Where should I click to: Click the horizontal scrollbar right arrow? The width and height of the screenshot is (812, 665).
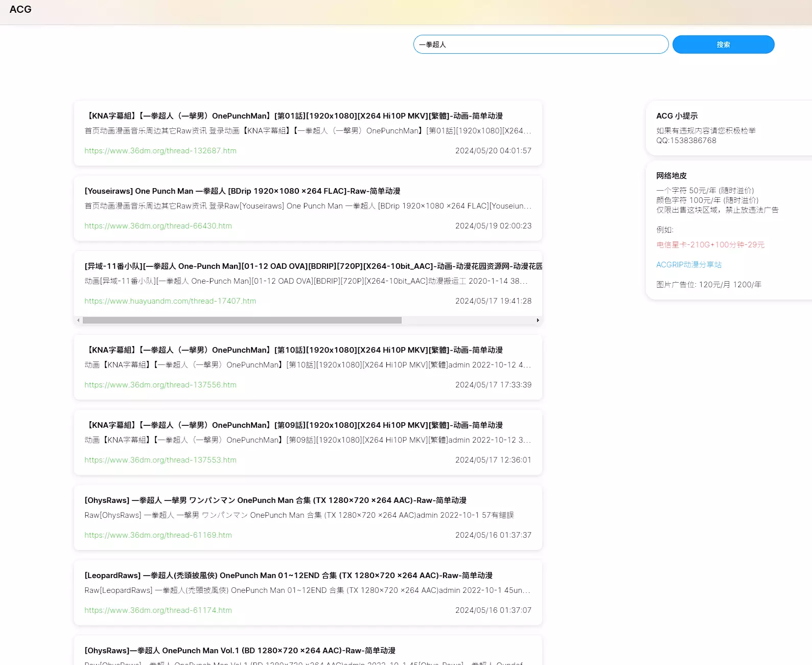tap(538, 320)
